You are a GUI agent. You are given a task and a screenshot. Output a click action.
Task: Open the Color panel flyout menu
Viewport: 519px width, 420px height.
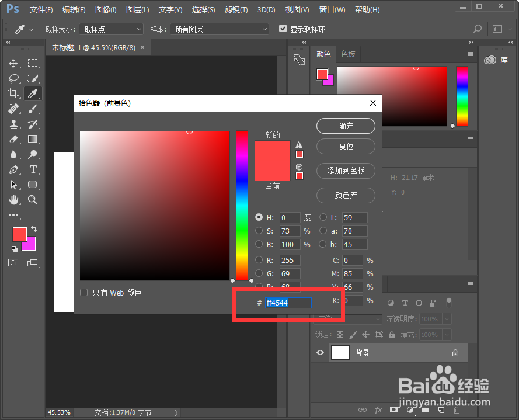pos(471,54)
